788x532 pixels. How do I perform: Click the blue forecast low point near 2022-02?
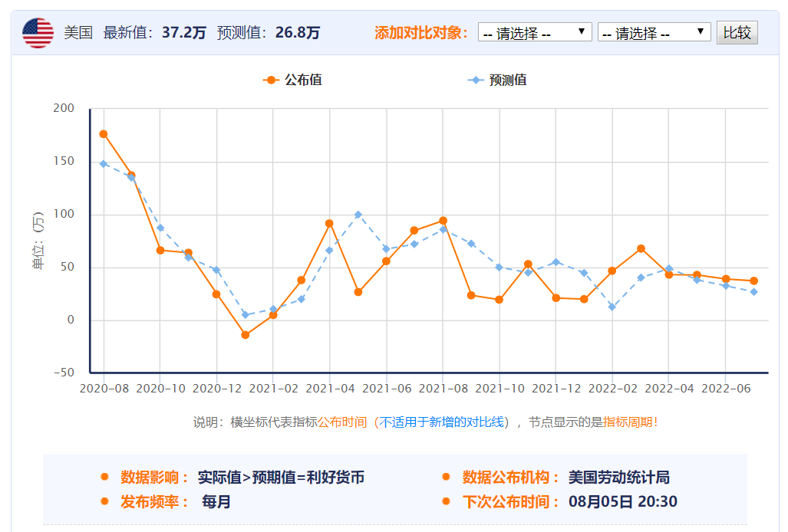click(612, 307)
